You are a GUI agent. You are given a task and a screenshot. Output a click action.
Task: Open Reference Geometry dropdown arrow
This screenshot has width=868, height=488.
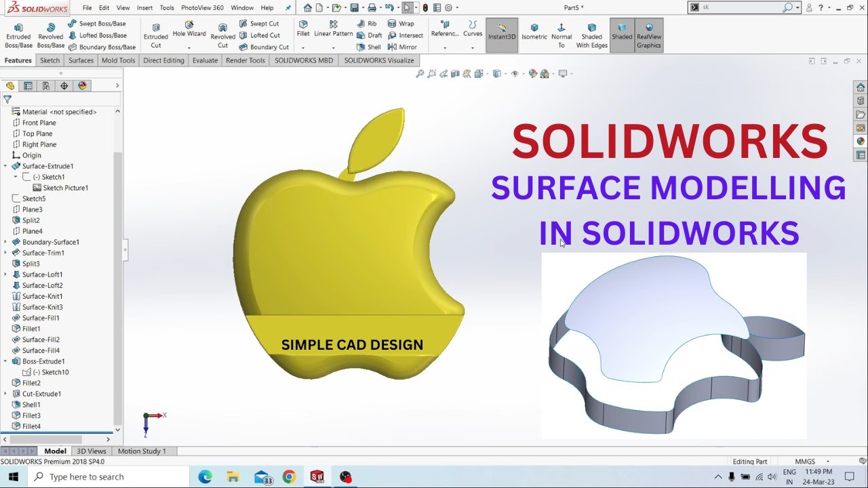pos(445,47)
